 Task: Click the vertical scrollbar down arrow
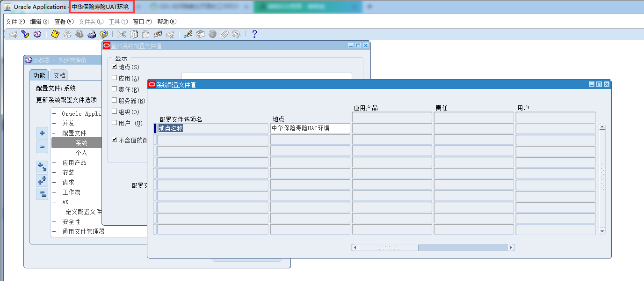[602, 231]
